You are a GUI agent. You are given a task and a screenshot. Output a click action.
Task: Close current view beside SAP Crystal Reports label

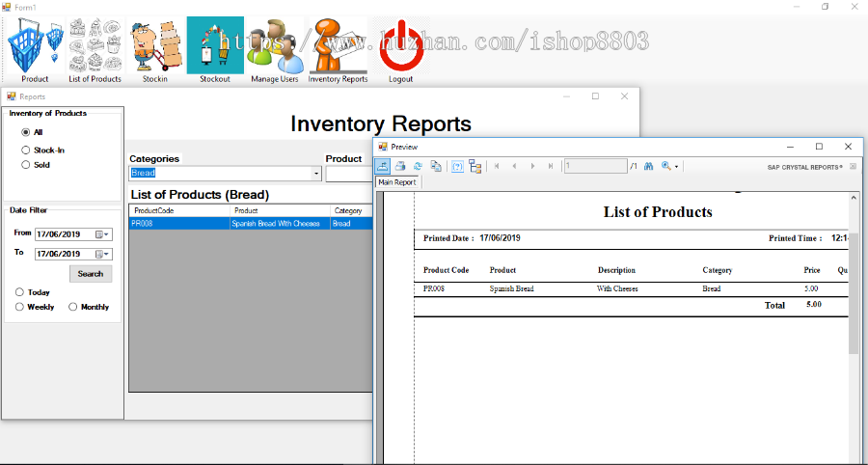pos(853,166)
